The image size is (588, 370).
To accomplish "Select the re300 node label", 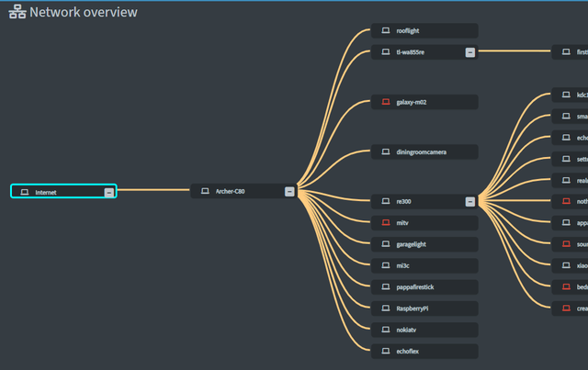I will pos(404,201).
